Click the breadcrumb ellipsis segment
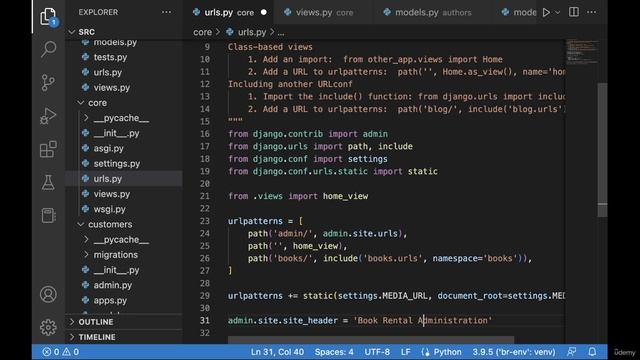640x360 pixels. (x=281, y=32)
